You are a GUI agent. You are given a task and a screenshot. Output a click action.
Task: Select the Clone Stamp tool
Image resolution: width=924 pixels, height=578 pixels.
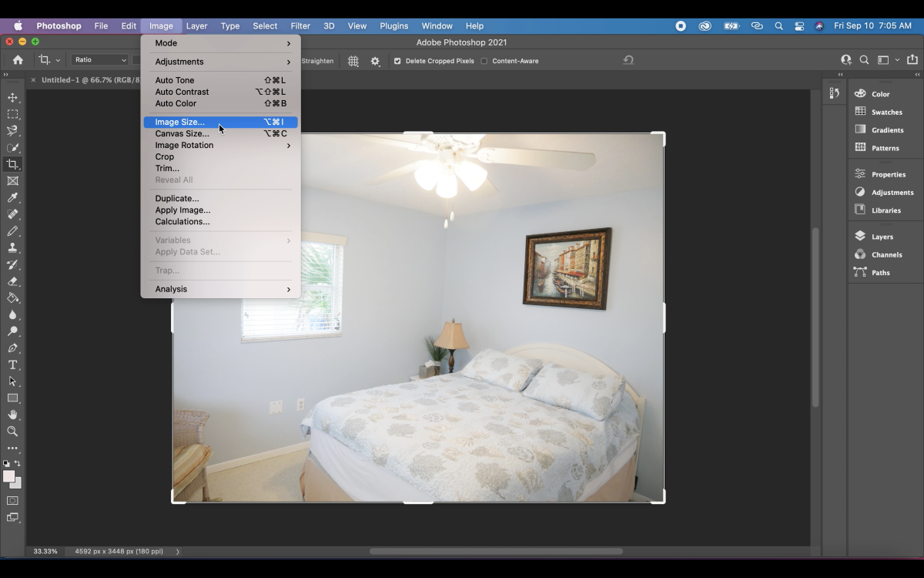pyautogui.click(x=12, y=248)
